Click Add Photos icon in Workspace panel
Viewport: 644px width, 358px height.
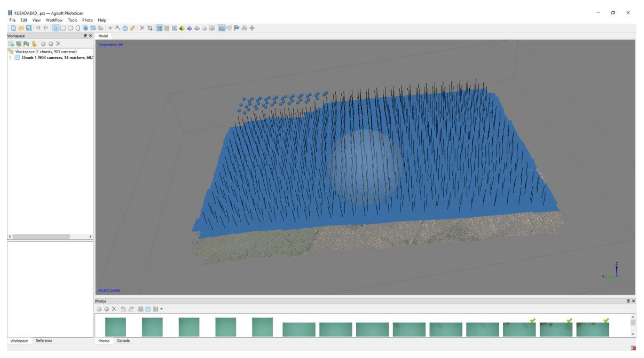(18, 44)
